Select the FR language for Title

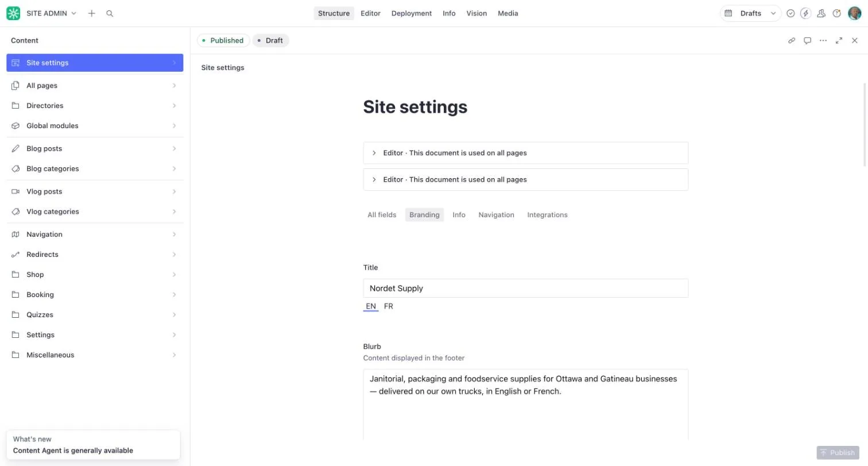(389, 306)
